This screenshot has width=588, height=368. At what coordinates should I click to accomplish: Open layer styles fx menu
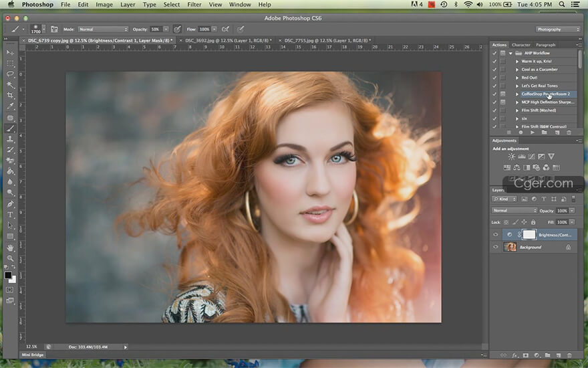[515, 355]
